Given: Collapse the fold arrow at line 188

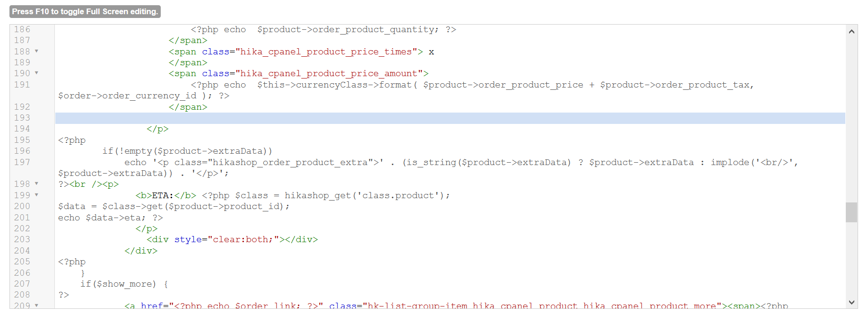Looking at the screenshot, I should click(36, 51).
